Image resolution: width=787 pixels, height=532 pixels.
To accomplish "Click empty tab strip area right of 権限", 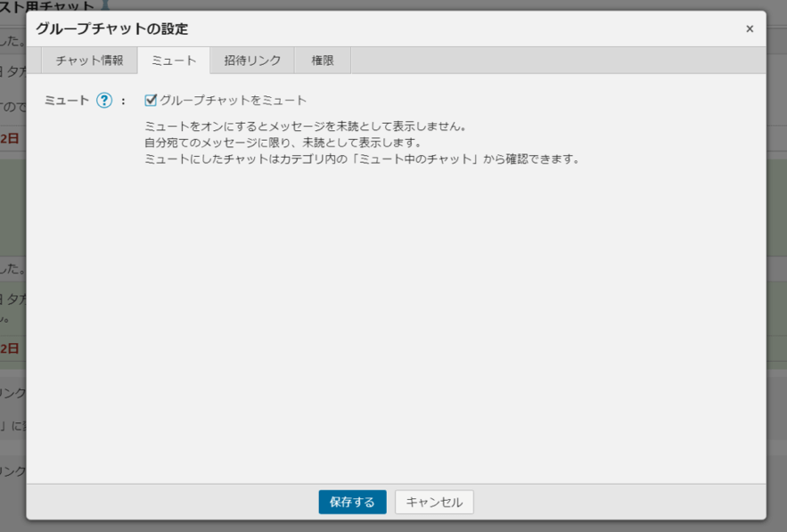I will (553, 61).
